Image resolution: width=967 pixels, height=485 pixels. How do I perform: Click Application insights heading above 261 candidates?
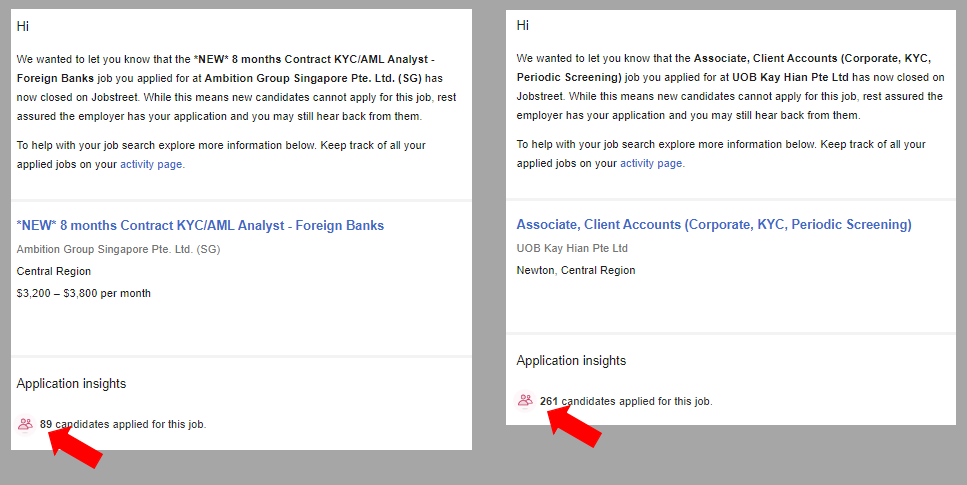point(571,361)
